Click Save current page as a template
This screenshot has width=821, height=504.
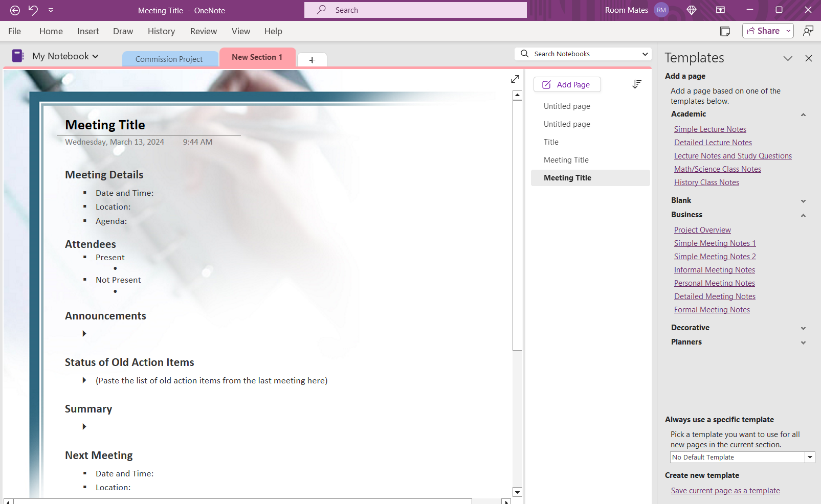point(725,491)
